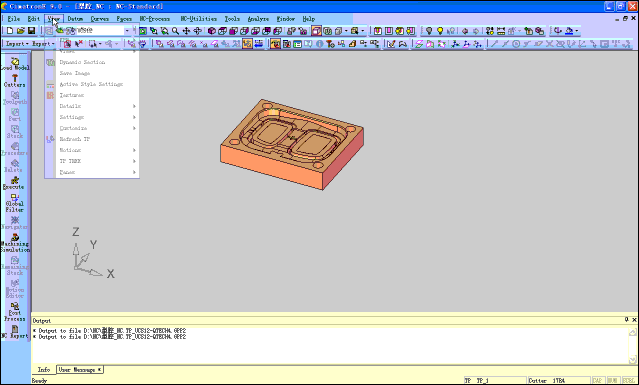Expand the Motions submenu

[97, 150]
